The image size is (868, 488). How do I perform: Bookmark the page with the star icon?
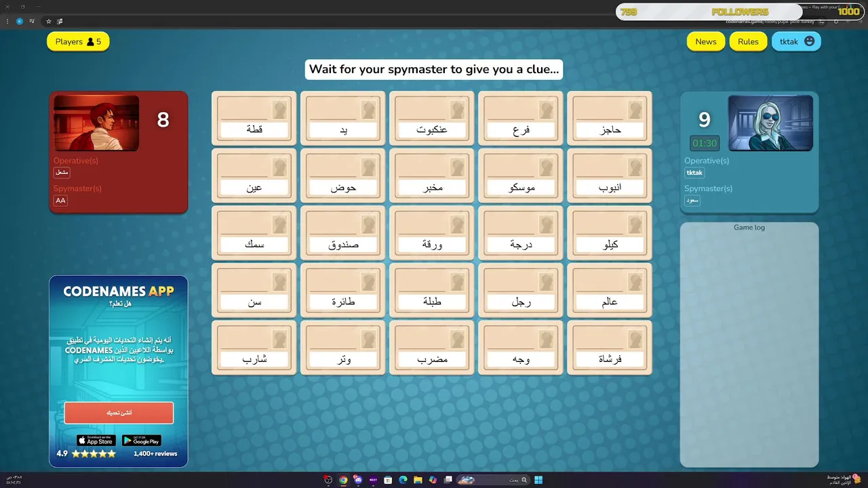(48, 21)
